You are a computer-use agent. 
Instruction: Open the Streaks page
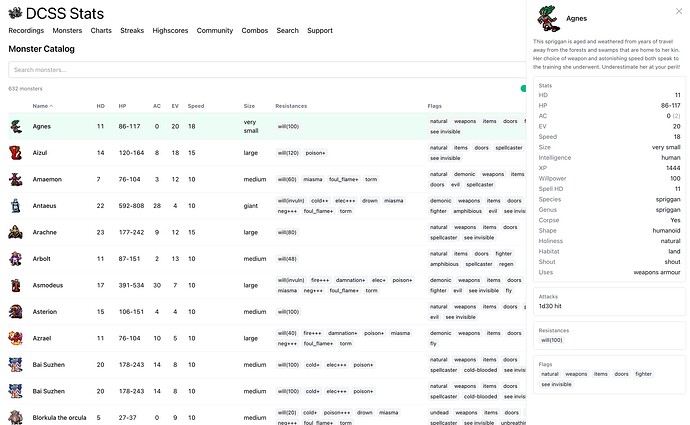point(132,30)
